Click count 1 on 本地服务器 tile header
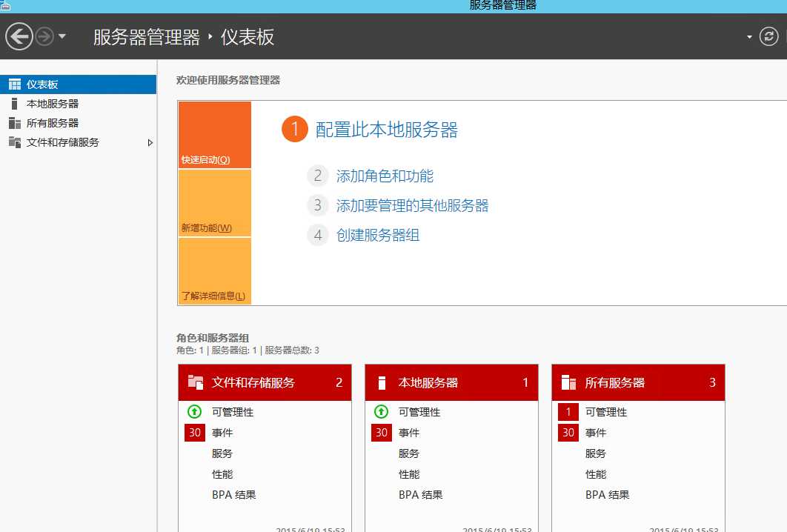Screen dimensions: 787x532 (x=525, y=382)
